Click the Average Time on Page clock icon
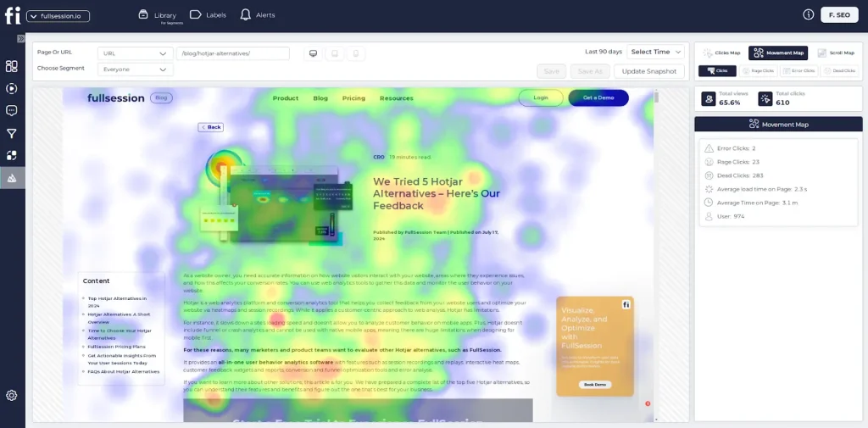Image resolution: width=868 pixels, height=428 pixels. pos(709,203)
